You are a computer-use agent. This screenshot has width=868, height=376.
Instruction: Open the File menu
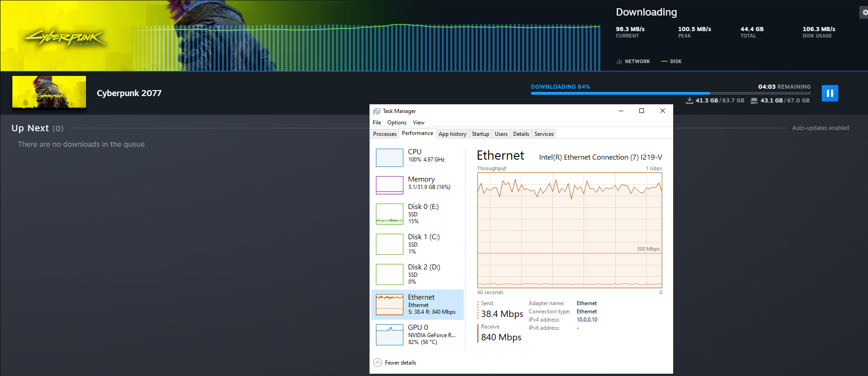pos(377,123)
